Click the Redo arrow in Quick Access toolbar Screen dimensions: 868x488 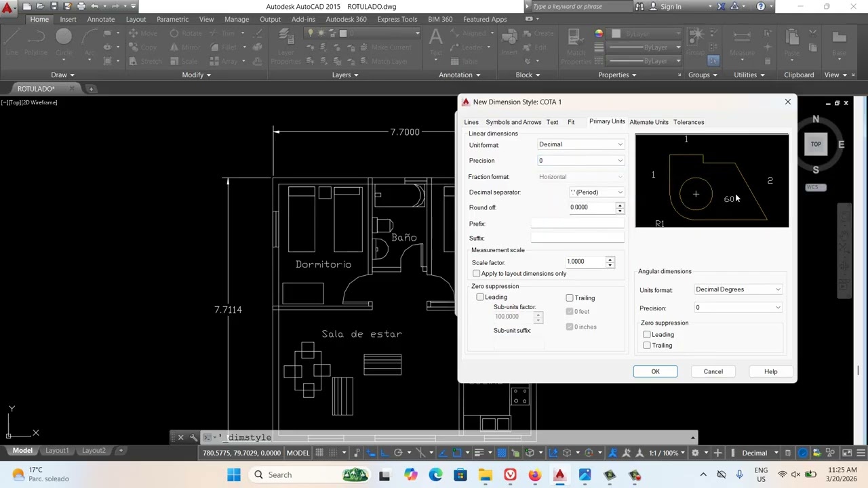click(116, 6)
